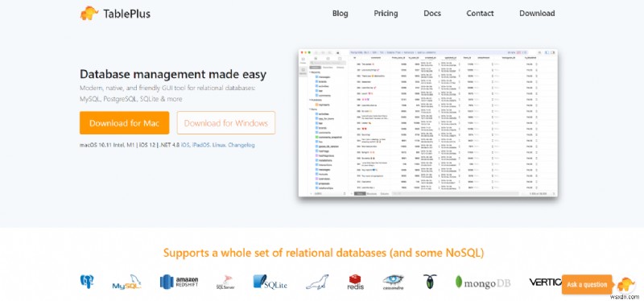Click the chat widget elephant icon
This screenshot has width=644, height=301.
pos(626,285)
